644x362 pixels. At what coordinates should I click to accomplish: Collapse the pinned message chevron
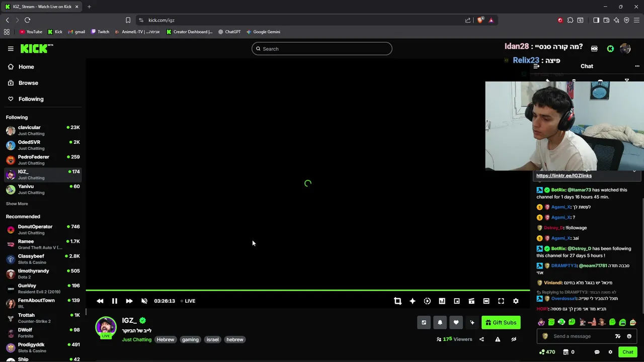[634, 172]
